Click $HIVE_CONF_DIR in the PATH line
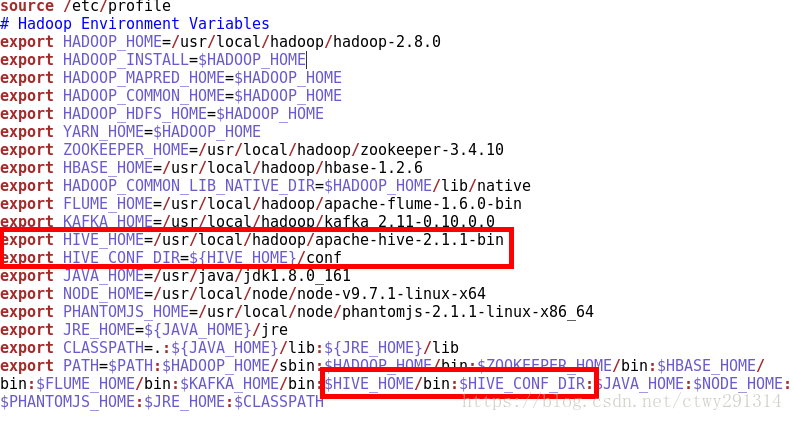Viewport: 793px width, 421px height. tap(522, 384)
